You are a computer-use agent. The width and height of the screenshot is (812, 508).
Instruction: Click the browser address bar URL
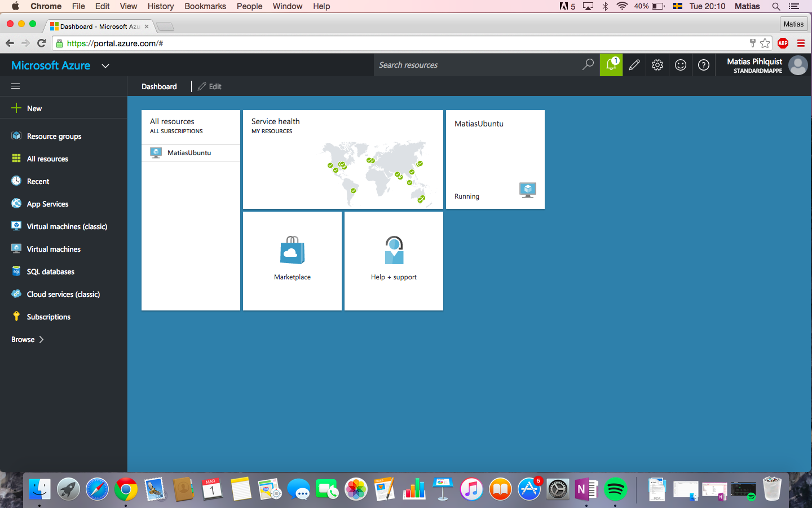tap(115, 43)
